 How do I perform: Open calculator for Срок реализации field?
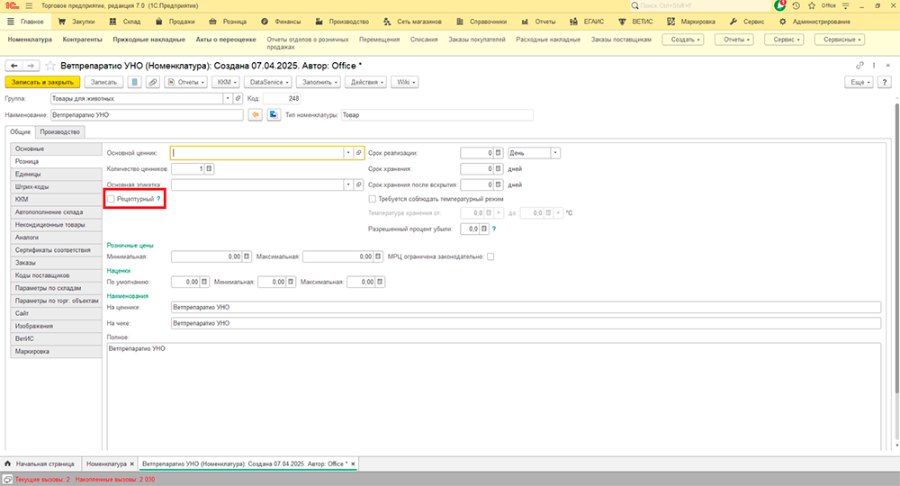click(498, 153)
